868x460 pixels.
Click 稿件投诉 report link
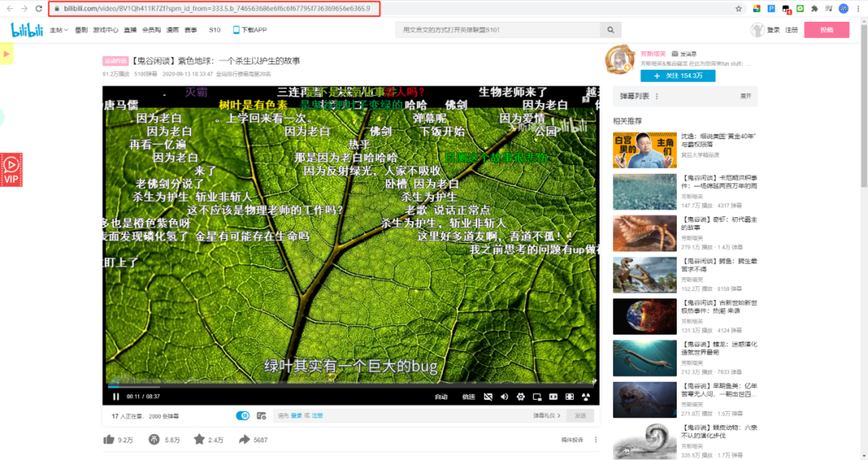(572, 440)
